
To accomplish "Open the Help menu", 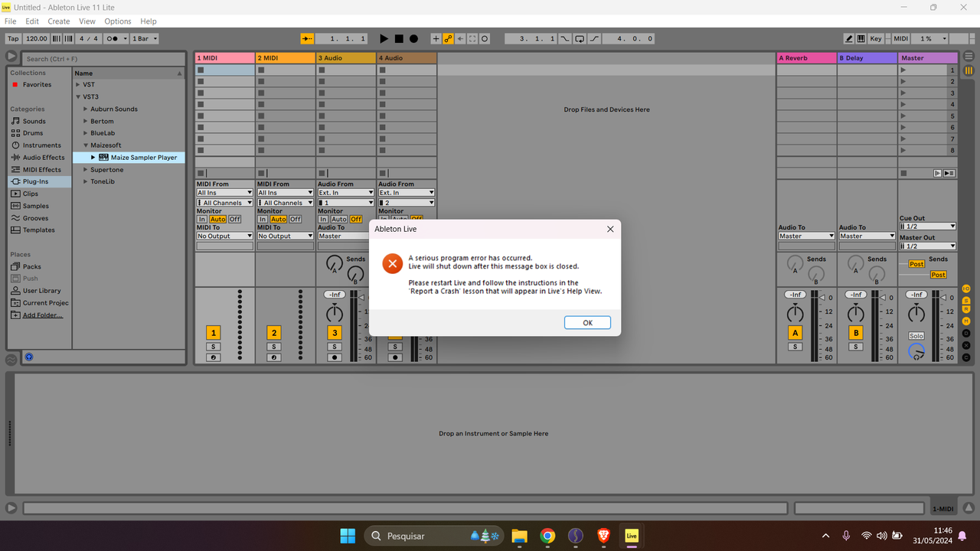I will pyautogui.click(x=149, y=21).
